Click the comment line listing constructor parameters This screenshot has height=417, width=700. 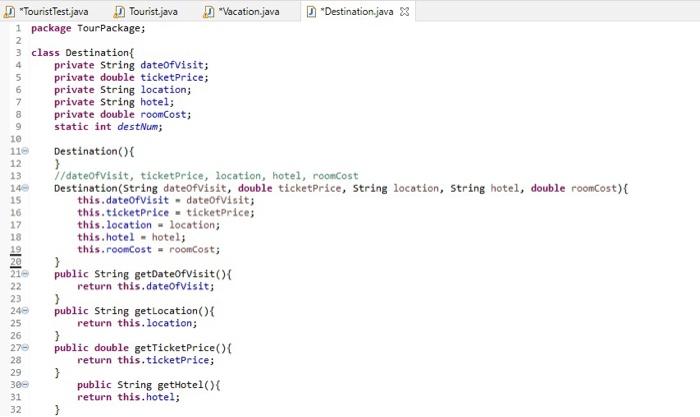point(206,176)
